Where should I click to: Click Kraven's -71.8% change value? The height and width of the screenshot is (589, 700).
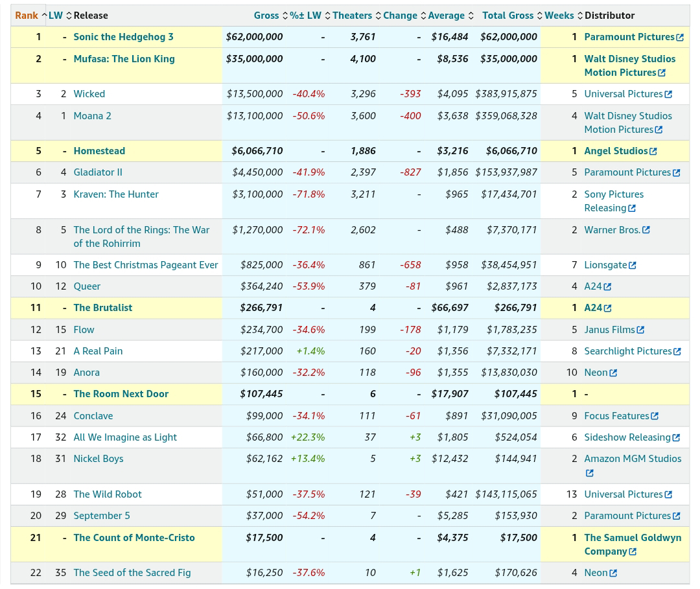coord(309,194)
